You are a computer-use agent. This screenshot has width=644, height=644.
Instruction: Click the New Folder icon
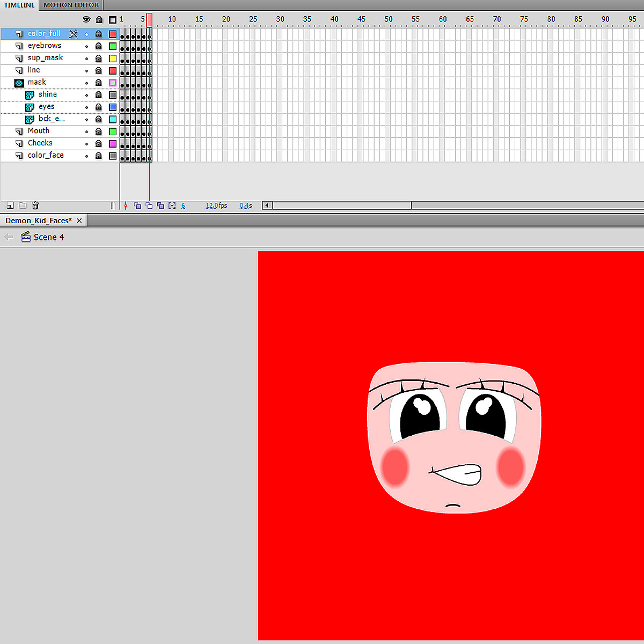[23, 206]
